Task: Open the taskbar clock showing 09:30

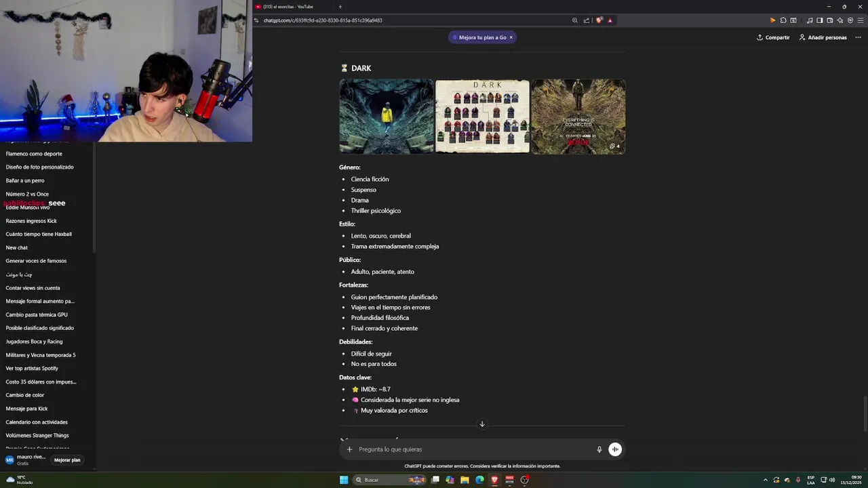Action: [850, 480]
